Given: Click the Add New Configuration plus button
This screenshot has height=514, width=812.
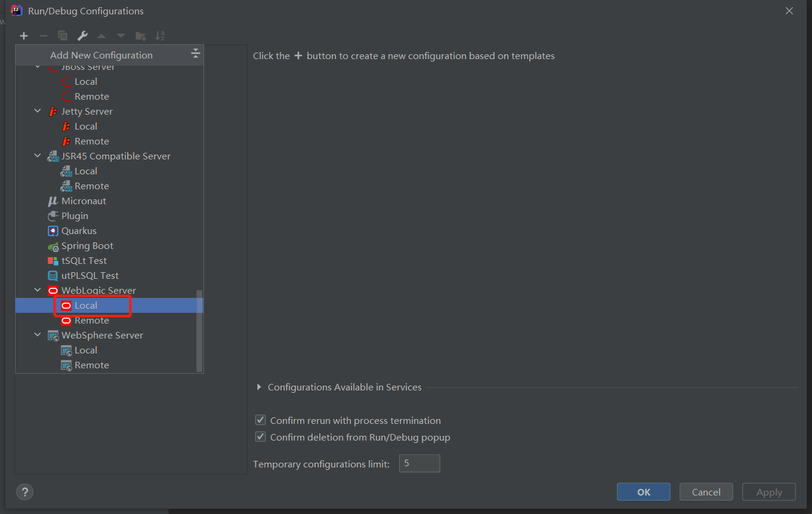Looking at the screenshot, I should (x=24, y=36).
